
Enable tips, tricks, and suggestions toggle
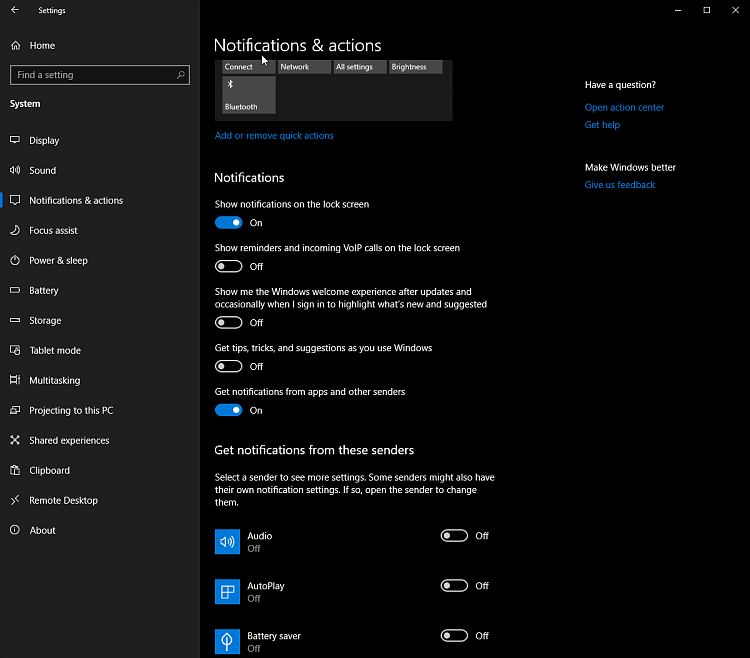tap(229, 366)
